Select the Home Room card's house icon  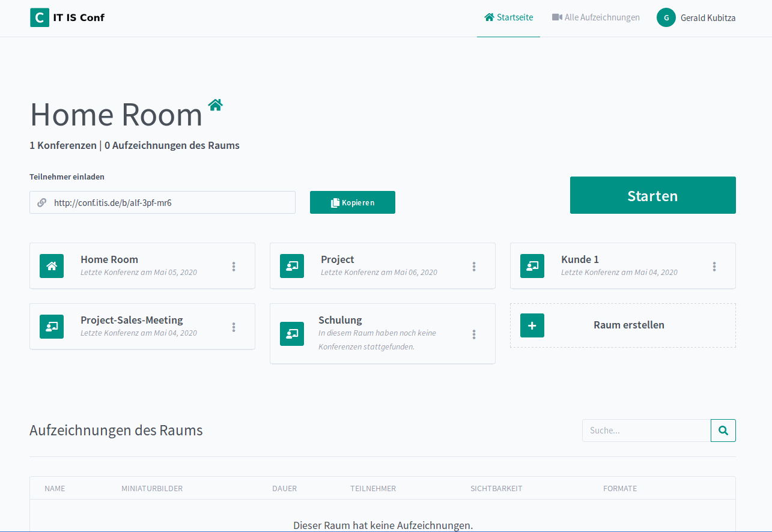(52, 265)
